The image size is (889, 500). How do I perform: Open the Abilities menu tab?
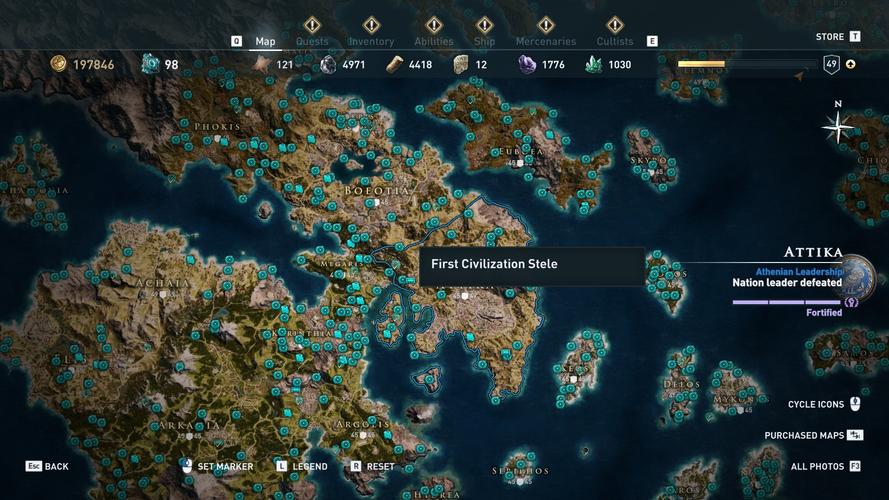(x=434, y=41)
